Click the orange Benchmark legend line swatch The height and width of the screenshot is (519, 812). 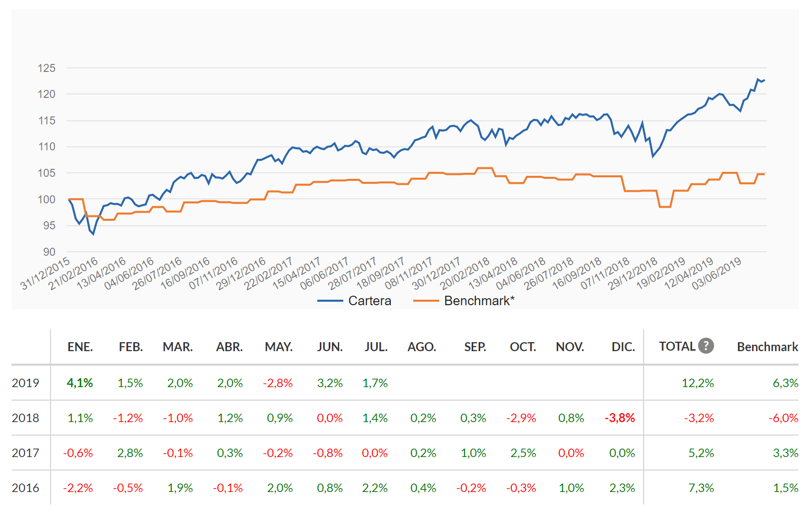(426, 301)
